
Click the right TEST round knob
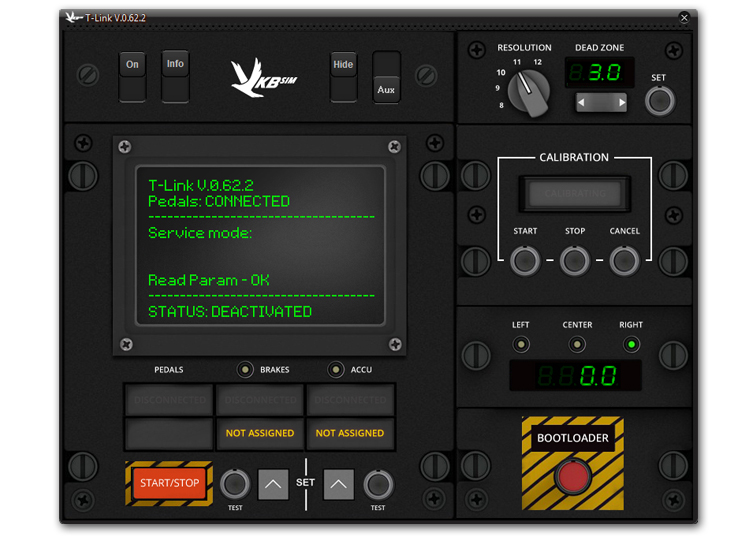click(x=378, y=484)
